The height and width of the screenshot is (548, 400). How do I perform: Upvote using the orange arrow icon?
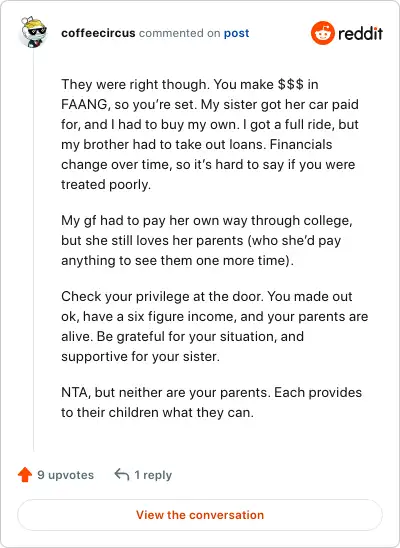[25, 475]
